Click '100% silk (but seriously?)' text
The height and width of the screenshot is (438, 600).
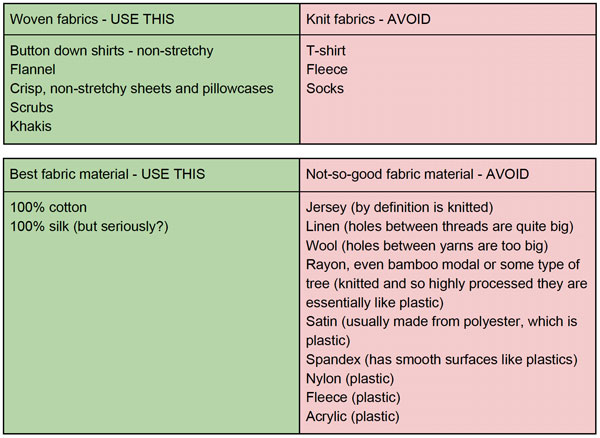click(x=89, y=227)
